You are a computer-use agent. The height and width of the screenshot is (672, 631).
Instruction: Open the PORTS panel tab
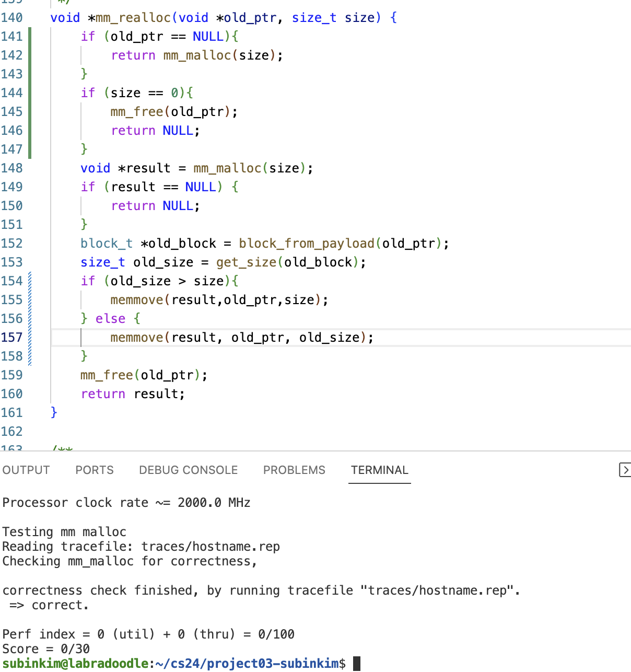95,470
